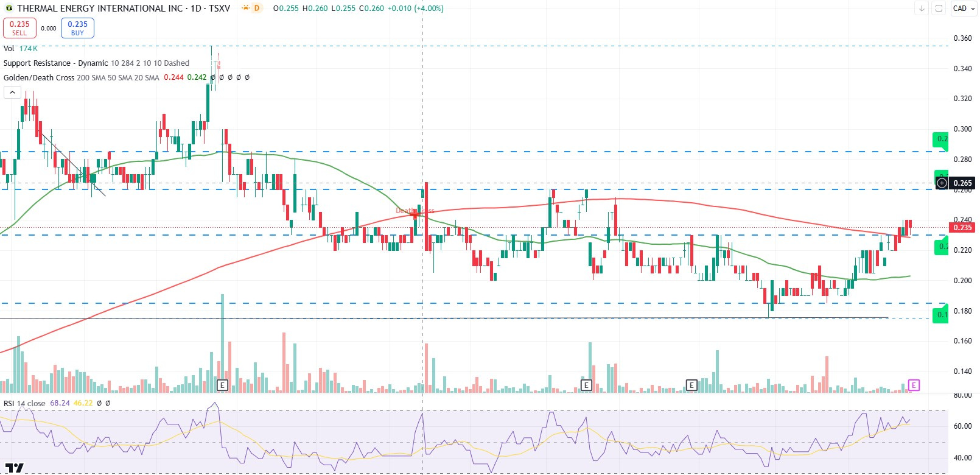Click the red Death Cross marker label
This screenshot has width=980, height=475.
(x=415, y=211)
